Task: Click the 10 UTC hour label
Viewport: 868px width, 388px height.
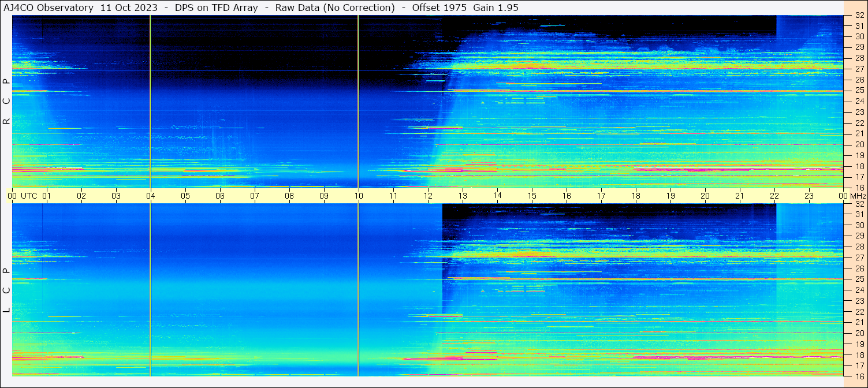Action: coord(358,196)
